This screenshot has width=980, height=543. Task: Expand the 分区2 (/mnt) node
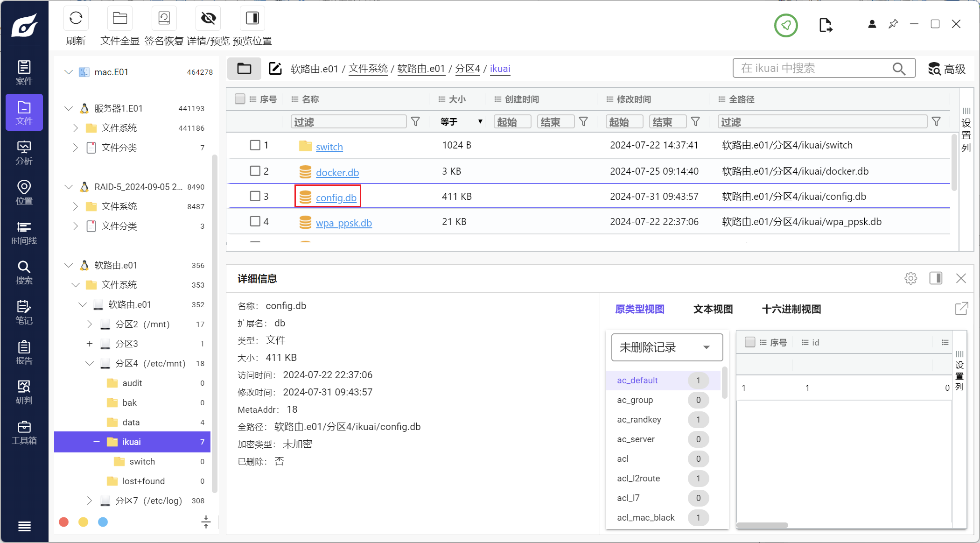[x=90, y=324]
